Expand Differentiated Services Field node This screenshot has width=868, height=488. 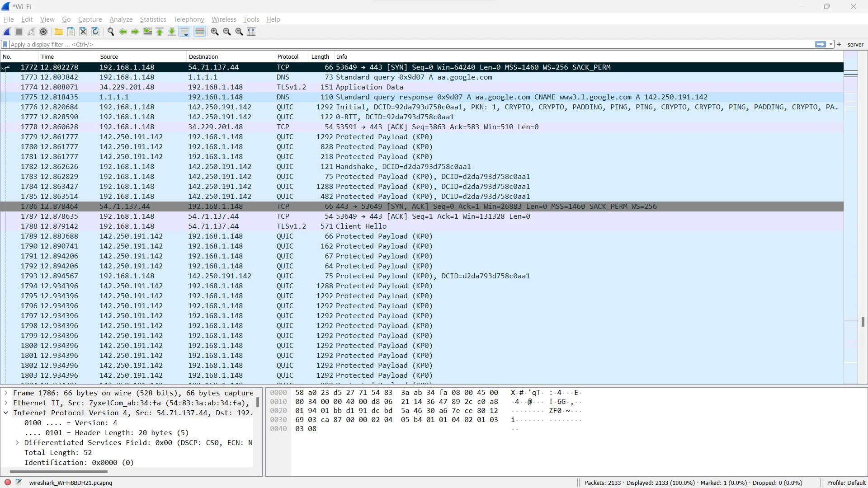pos(17,443)
